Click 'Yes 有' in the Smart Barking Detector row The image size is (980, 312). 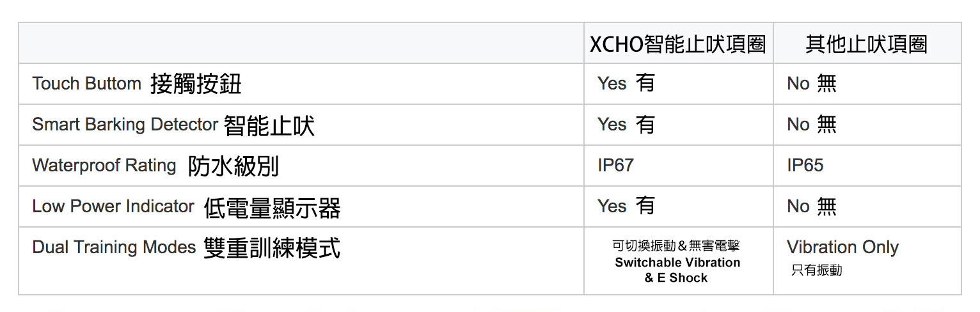(626, 125)
